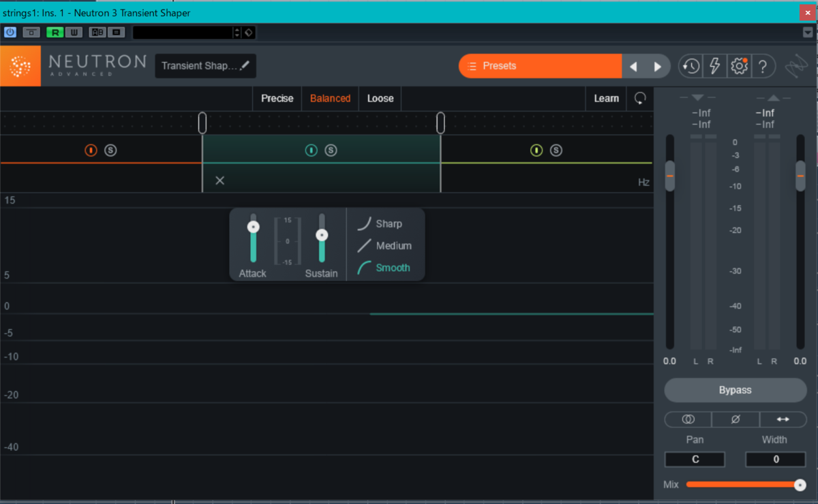Open host preset name field stepper arrows
This screenshot has width=818, height=504.
tap(237, 32)
